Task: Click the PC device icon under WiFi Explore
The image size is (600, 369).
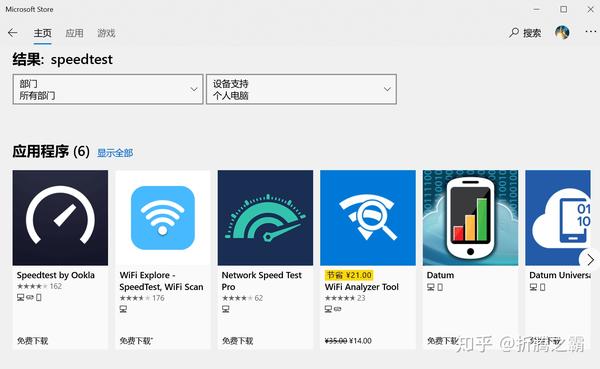Action: click(123, 309)
